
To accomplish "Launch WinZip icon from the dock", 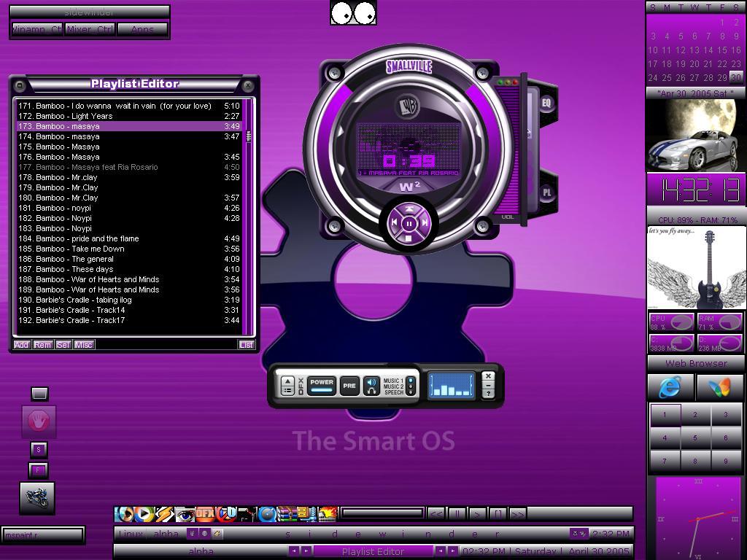I will coord(307,514).
